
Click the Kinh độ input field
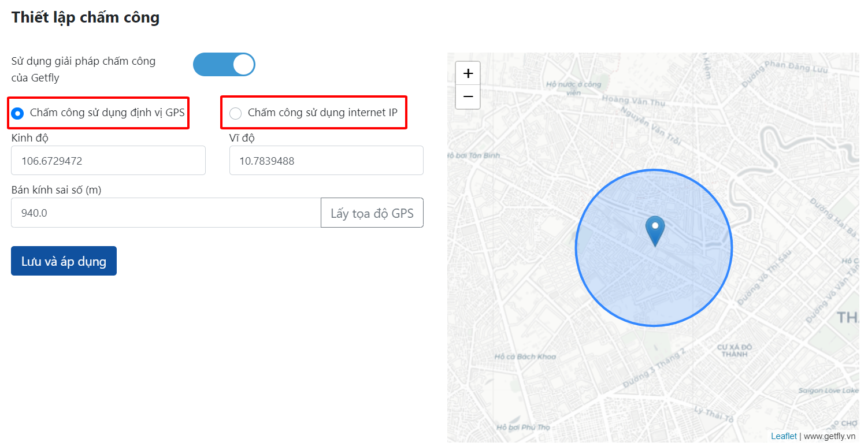108,161
